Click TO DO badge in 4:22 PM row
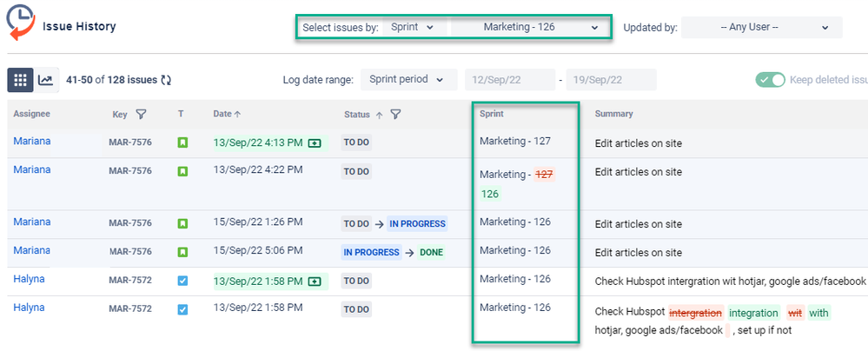868x351 pixels. click(356, 172)
